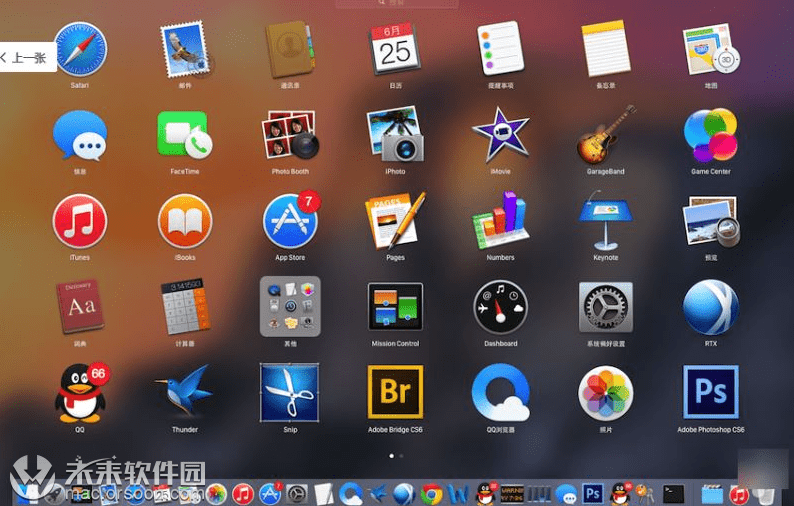
Task: Open Keychain Access keys in the Dock
Action: click(x=645, y=493)
